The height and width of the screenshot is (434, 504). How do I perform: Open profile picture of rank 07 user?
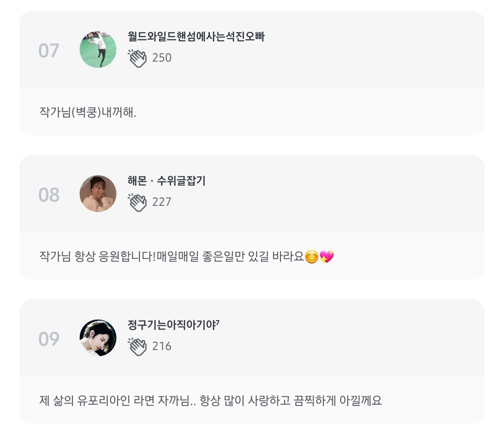point(98,49)
